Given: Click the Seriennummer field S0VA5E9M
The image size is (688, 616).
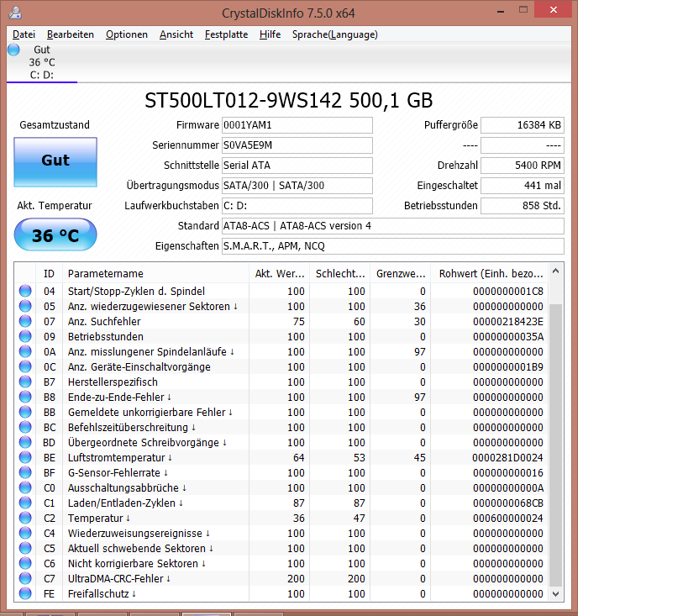Looking at the screenshot, I should click(x=297, y=145).
